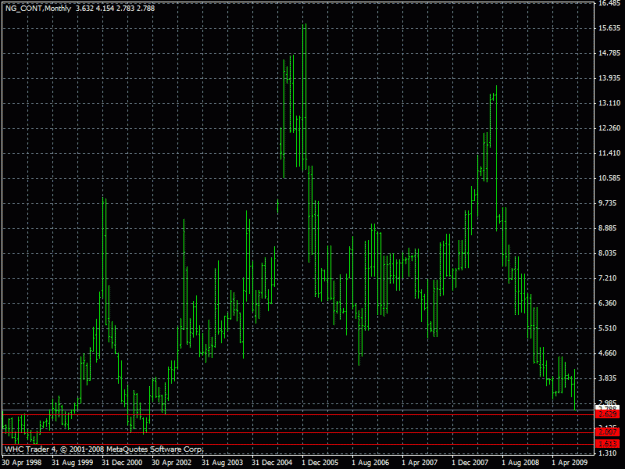Click the 8.035 price scale label
625x469 pixels.
(x=609, y=253)
